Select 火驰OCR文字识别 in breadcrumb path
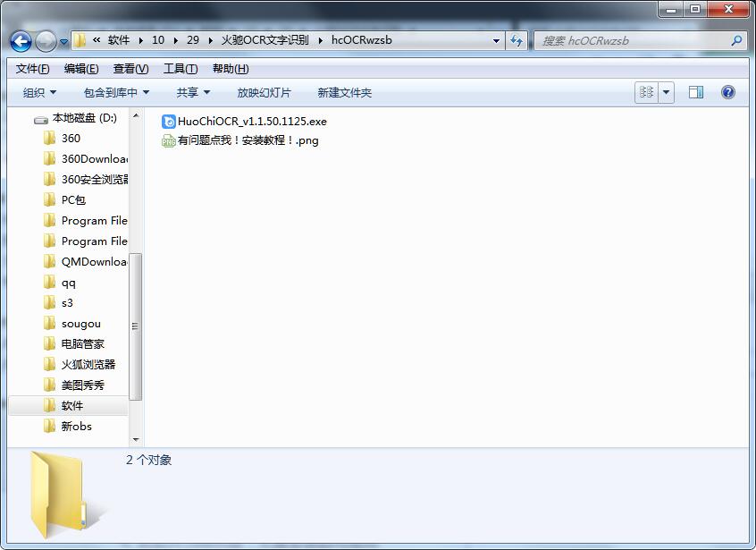Viewport: 756px width, 550px height. (x=265, y=40)
